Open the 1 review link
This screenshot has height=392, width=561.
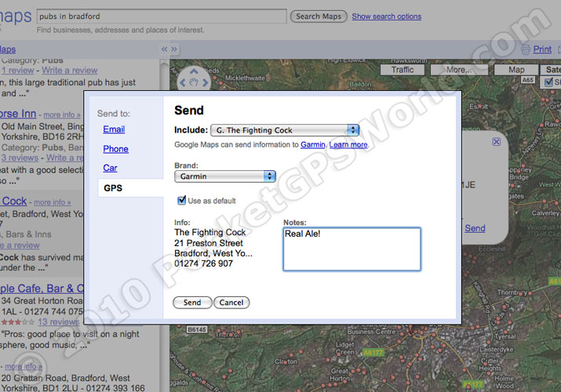point(17,71)
